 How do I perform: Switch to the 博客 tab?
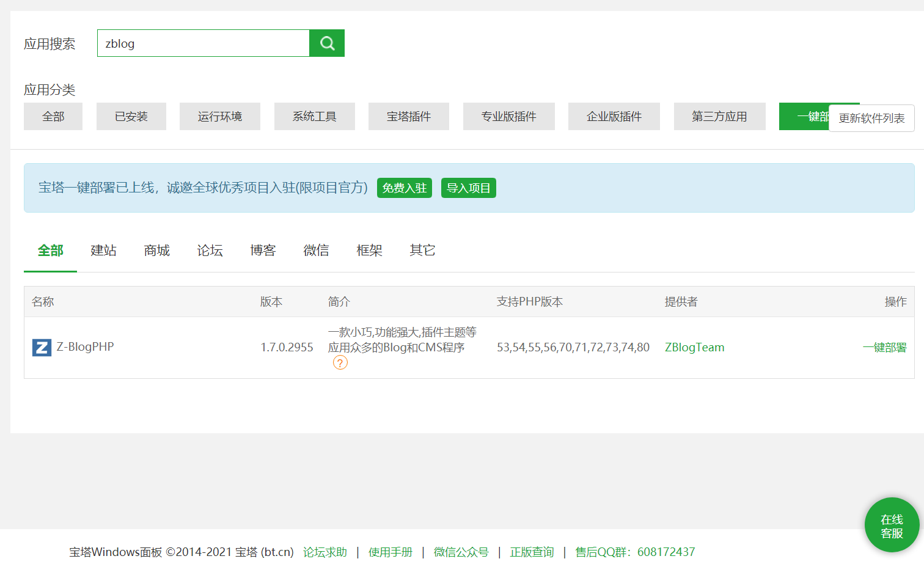point(263,251)
